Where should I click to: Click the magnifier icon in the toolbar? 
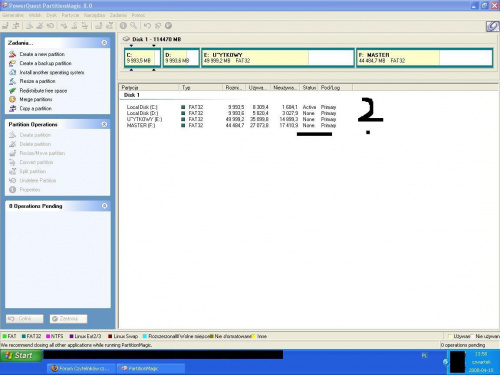pyautogui.click(x=133, y=26)
